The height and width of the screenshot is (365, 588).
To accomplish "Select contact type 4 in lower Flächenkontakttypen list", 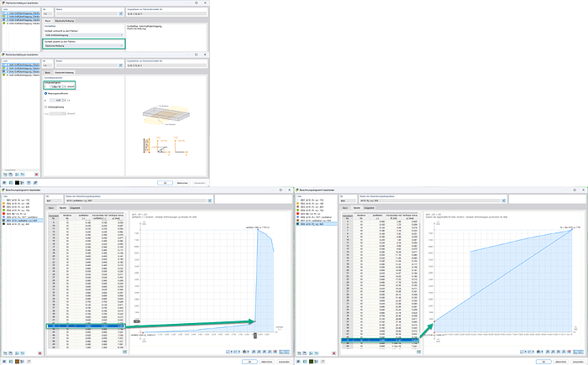I will point(21,75).
